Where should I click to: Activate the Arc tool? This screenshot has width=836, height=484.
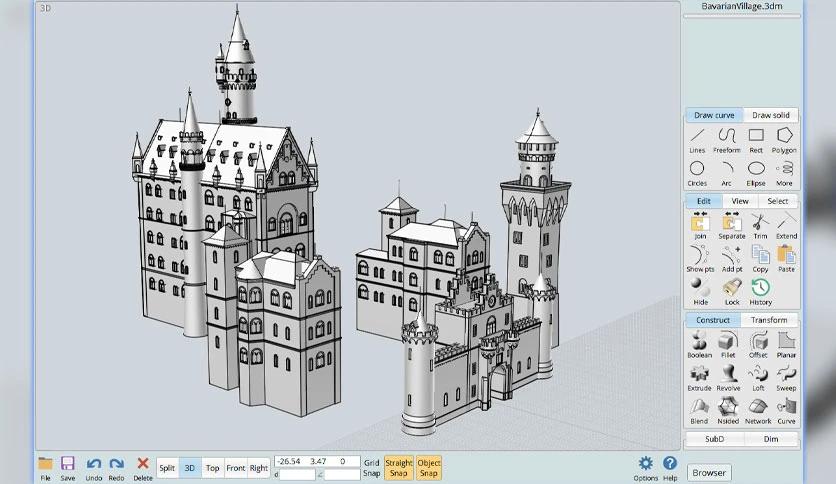[x=727, y=174]
